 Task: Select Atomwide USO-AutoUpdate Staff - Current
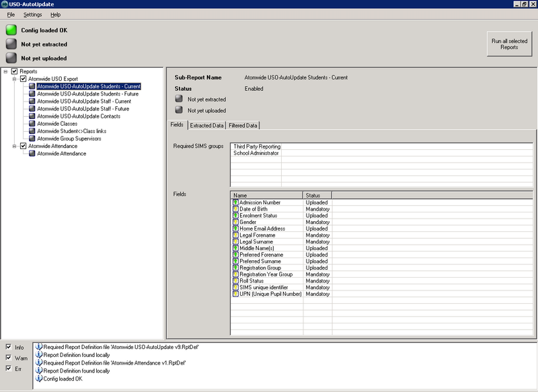click(84, 101)
